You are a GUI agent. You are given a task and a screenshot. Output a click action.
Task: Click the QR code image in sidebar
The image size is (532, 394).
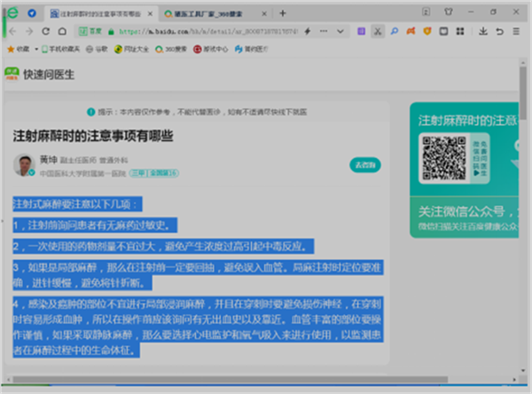444,158
